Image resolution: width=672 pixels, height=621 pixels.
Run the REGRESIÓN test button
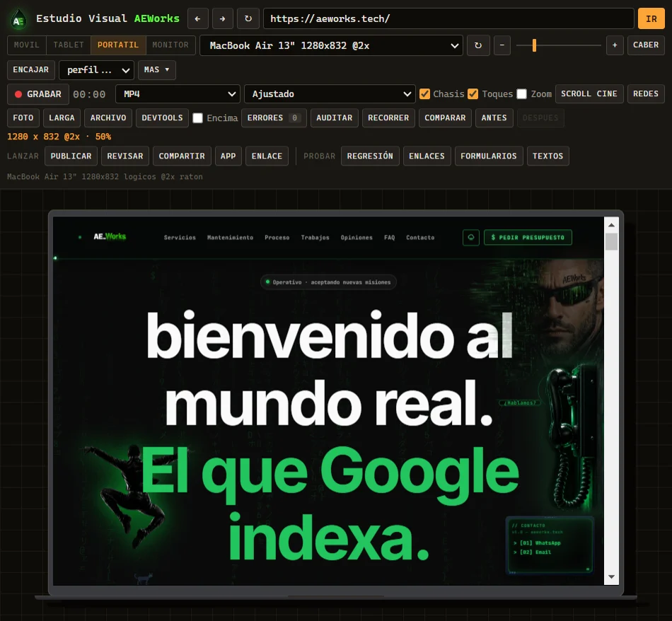click(370, 156)
